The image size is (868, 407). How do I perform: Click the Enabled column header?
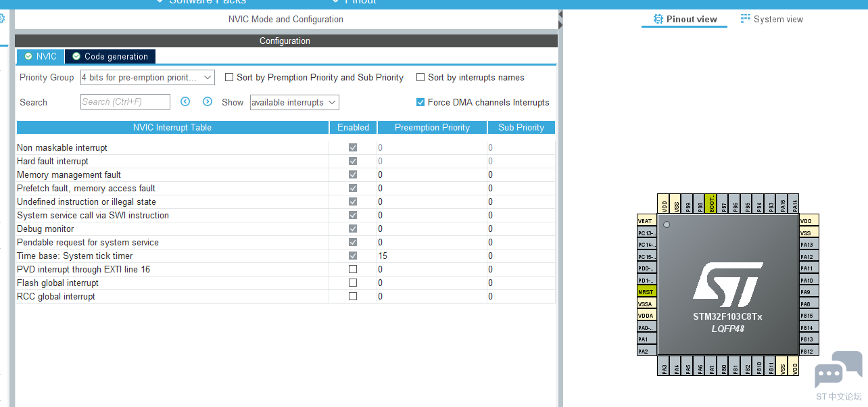pos(353,127)
